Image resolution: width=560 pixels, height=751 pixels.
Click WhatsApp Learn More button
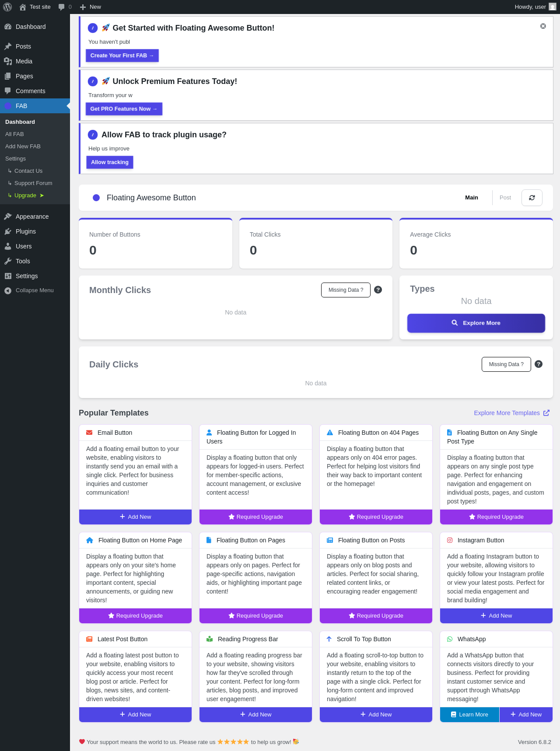[469, 715]
